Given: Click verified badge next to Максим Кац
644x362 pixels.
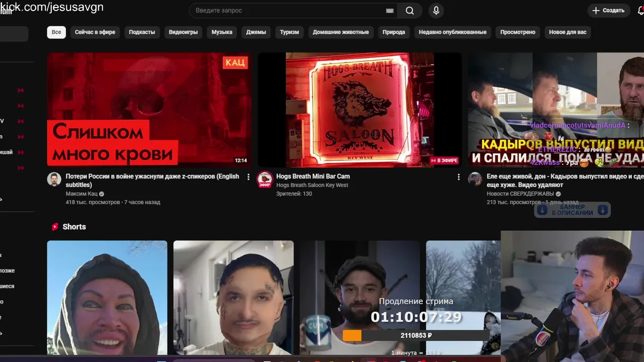Looking at the screenshot, I should 102,194.
